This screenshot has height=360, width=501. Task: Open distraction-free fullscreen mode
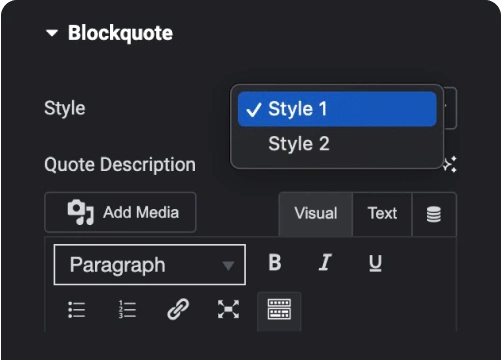coord(228,310)
